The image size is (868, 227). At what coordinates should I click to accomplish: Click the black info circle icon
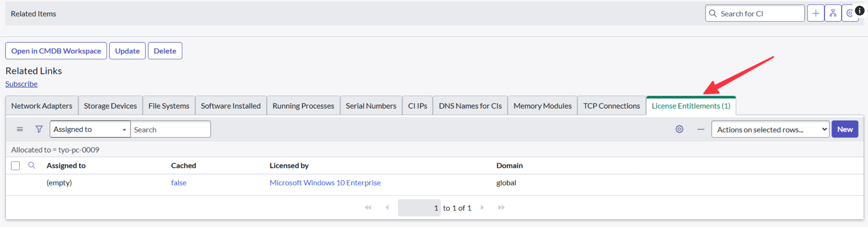pos(860,10)
